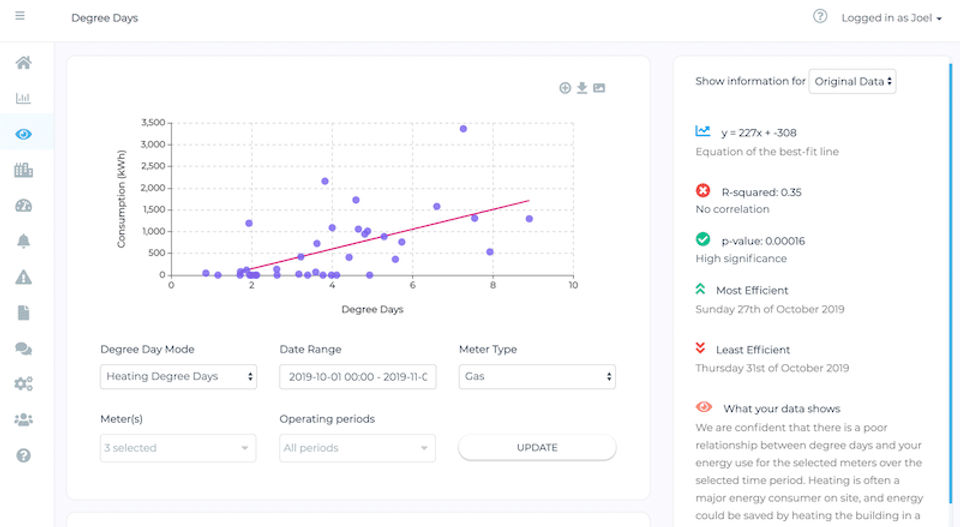Click the p-value: 0.00016 text

763,241
